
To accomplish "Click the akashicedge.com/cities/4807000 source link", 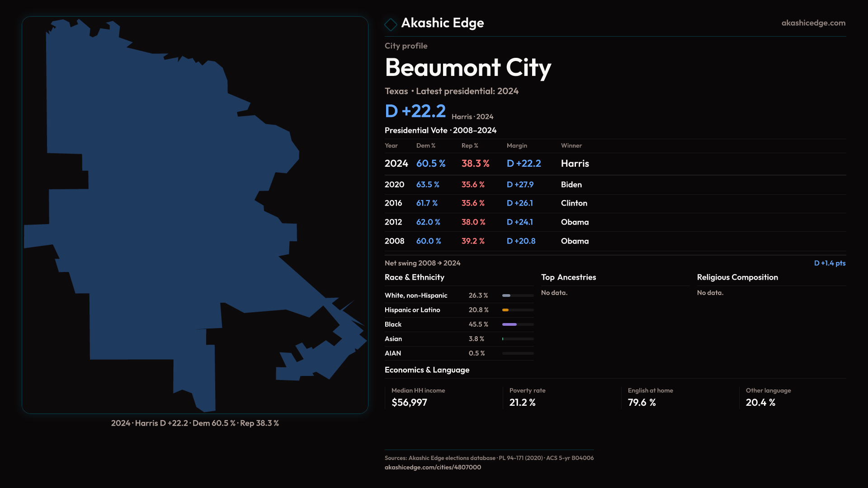I will point(433,467).
